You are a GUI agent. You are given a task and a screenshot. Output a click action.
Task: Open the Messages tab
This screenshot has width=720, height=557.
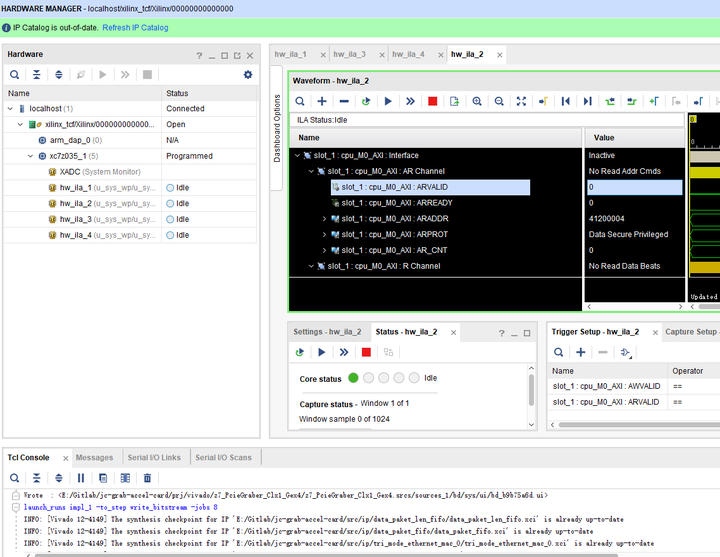94,457
